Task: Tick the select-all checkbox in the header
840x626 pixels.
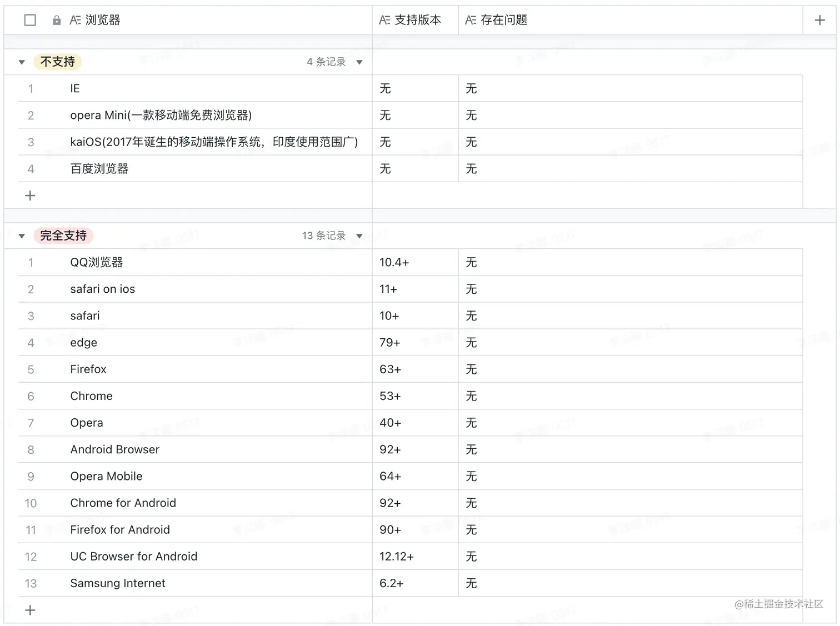Action: 31,20
